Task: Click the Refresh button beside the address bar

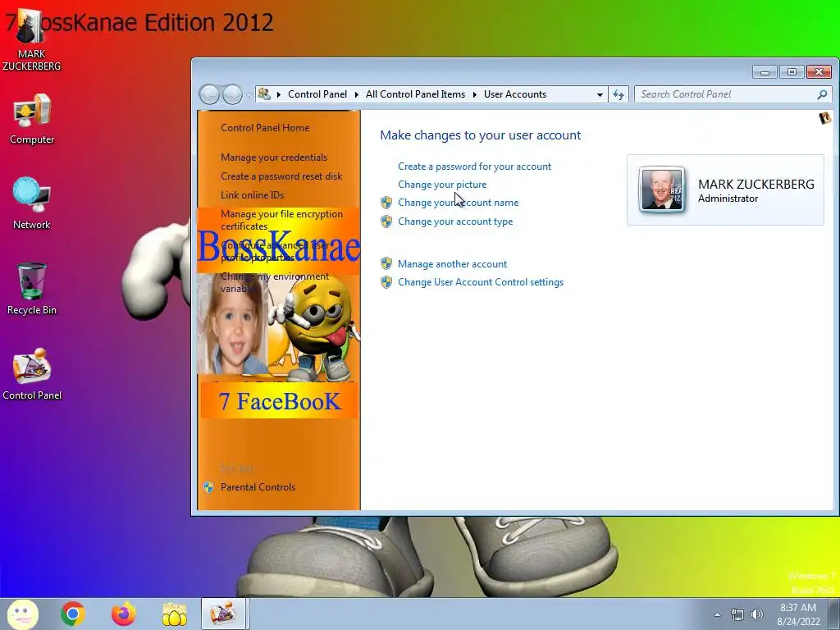Action: pos(619,95)
